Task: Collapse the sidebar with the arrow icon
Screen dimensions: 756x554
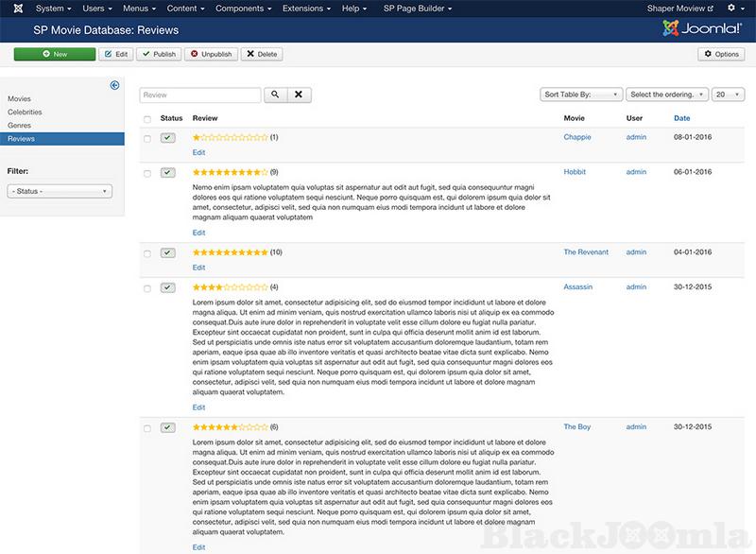Action: point(114,85)
